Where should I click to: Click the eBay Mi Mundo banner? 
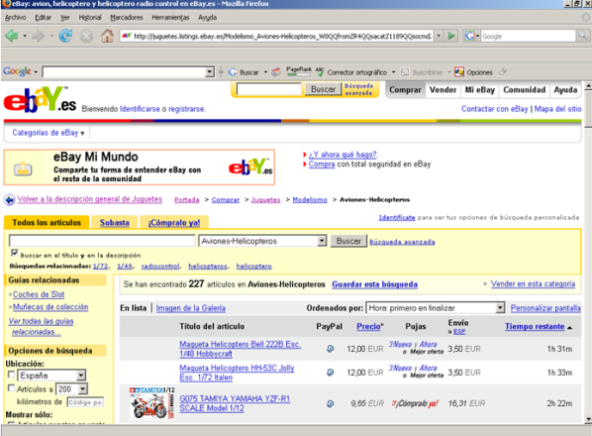click(139, 167)
